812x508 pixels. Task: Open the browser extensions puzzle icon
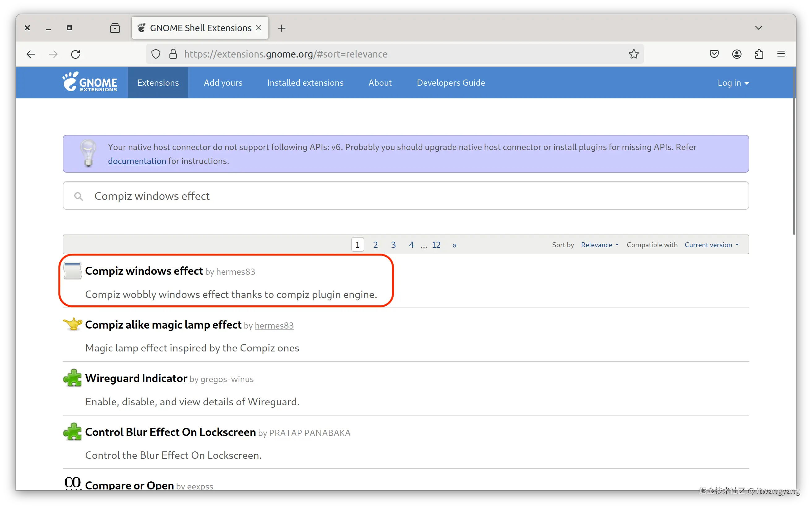pos(759,54)
